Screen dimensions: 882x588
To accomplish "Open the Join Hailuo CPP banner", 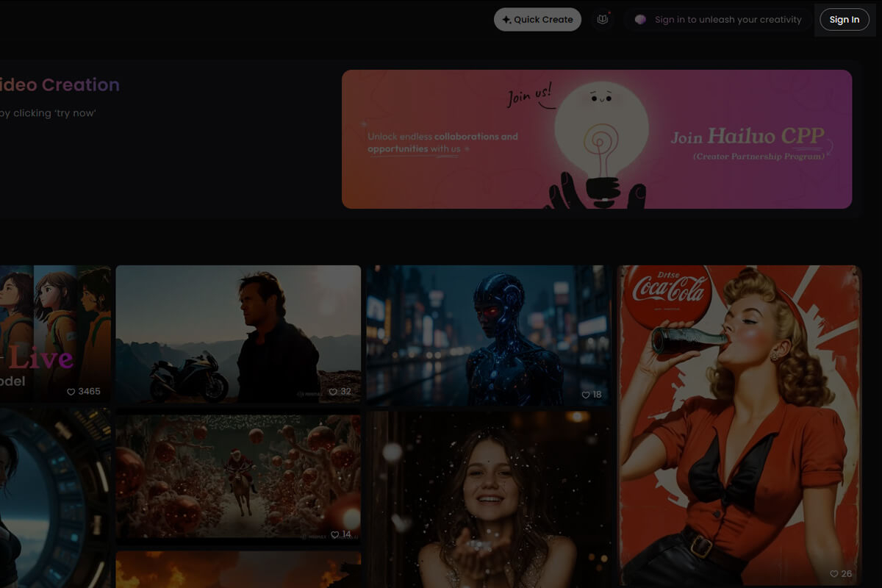I will (x=747, y=138).
